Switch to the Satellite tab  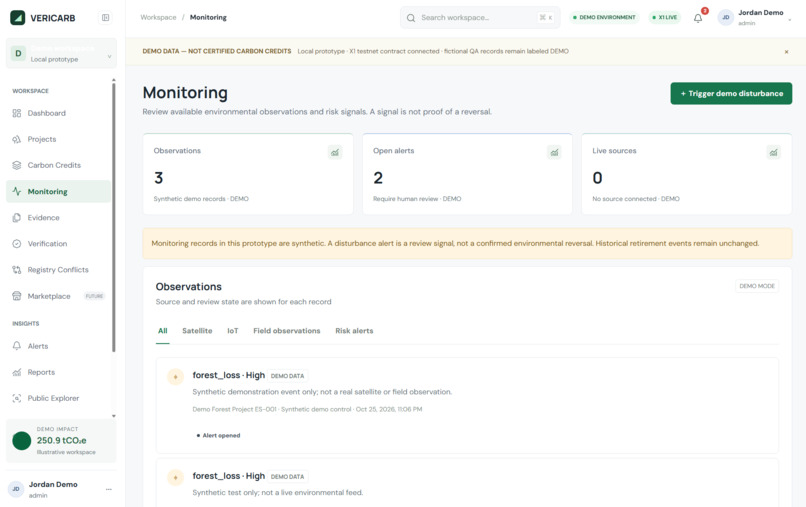[197, 331]
